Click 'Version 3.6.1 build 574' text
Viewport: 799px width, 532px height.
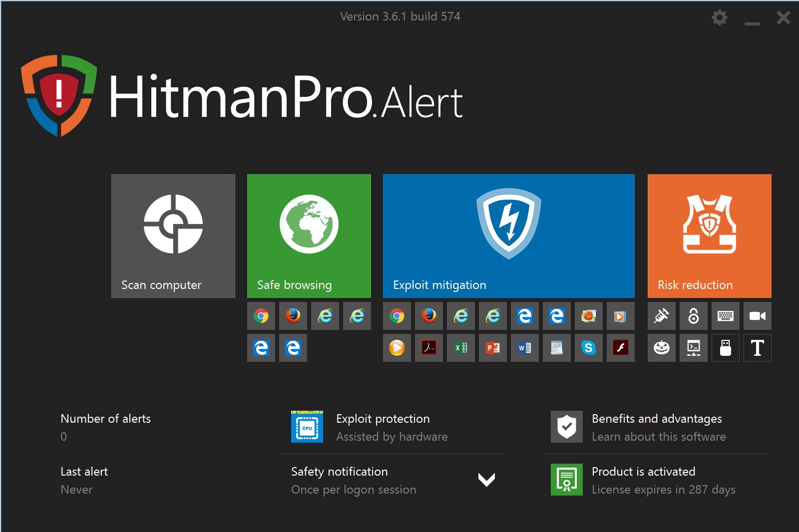coord(400,16)
